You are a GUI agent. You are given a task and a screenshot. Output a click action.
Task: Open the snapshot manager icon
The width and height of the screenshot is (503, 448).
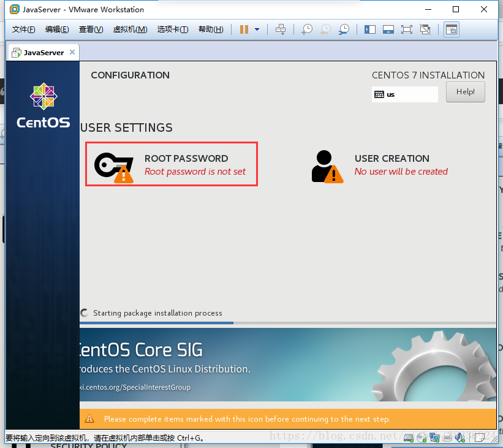point(344,29)
